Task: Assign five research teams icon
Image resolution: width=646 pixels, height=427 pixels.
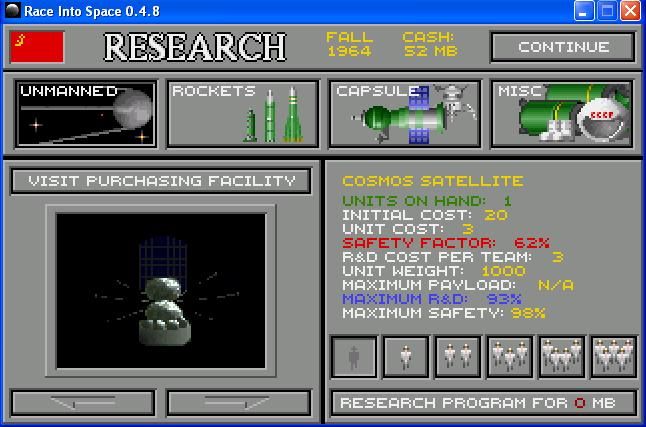Action: coord(614,357)
